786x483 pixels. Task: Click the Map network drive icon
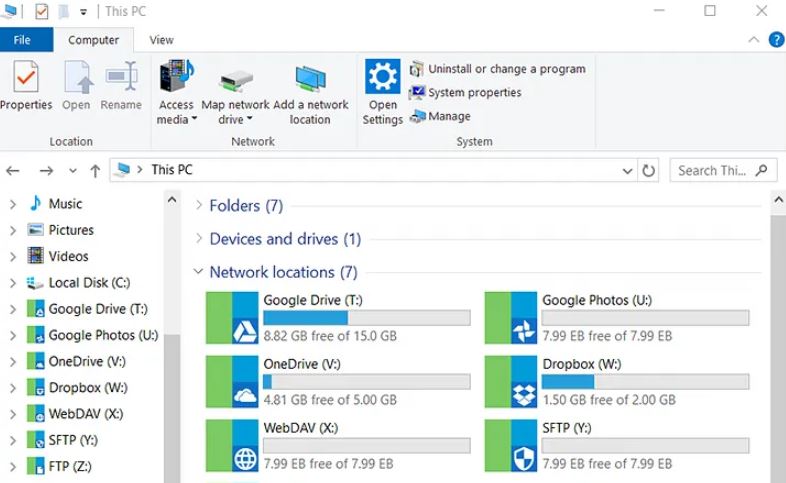coord(236,80)
